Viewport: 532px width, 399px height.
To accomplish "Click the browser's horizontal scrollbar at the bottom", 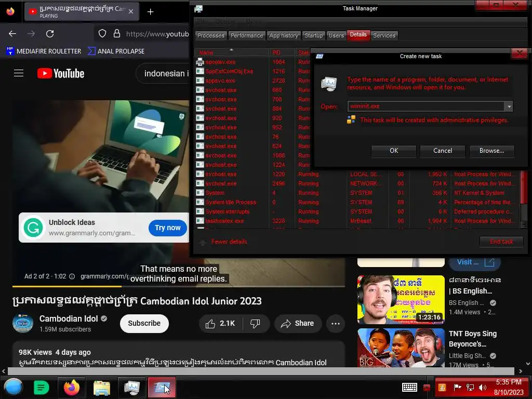I will pyautogui.click(x=261, y=371).
